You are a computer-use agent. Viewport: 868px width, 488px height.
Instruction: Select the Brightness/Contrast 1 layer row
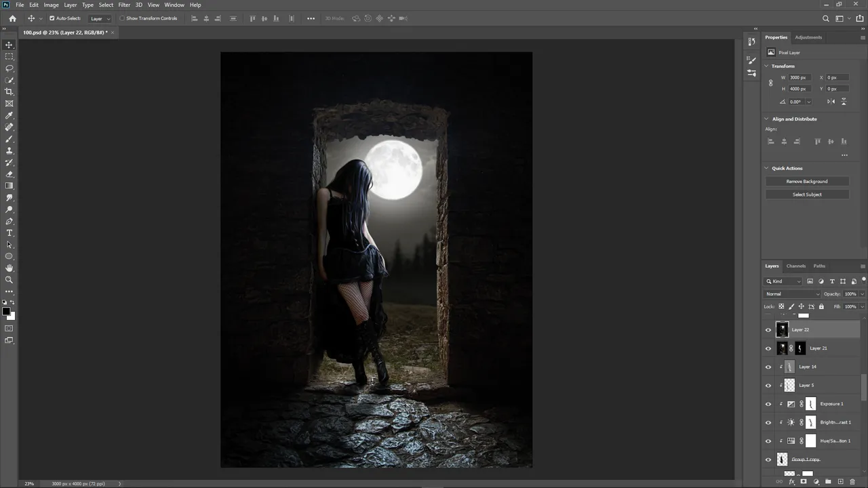coord(812,422)
